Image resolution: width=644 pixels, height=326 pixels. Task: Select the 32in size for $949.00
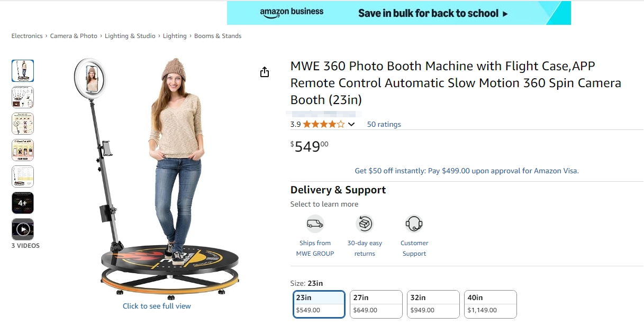433,304
